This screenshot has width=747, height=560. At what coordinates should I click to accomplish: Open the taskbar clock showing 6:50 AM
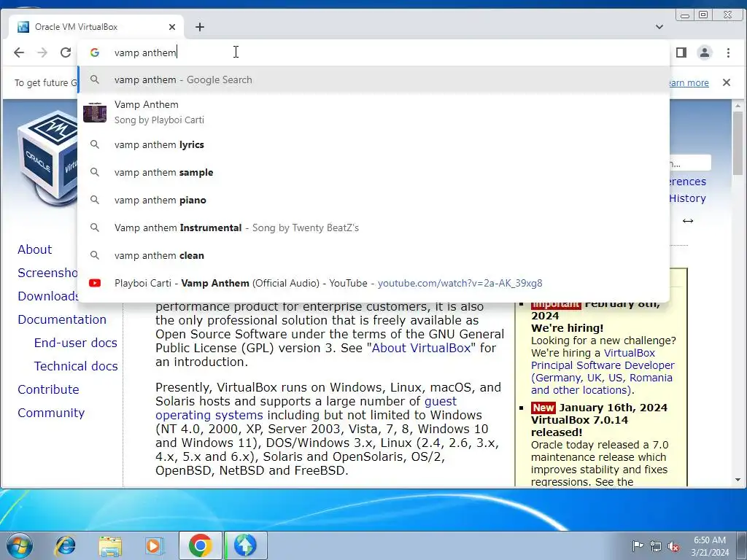click(x=710, y=546)
